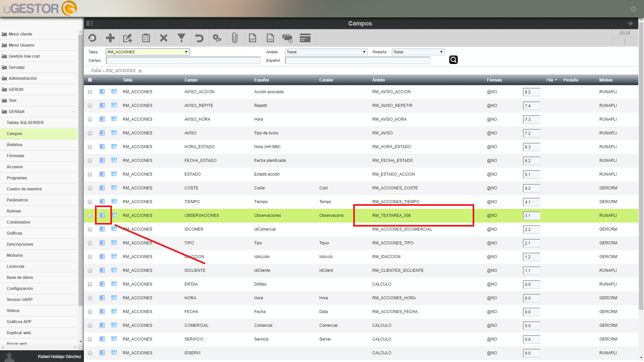This screenshot has width=644, height=362.
Task: Open form icon for OBSERVACIONES row
Action: tap(102, 215)
